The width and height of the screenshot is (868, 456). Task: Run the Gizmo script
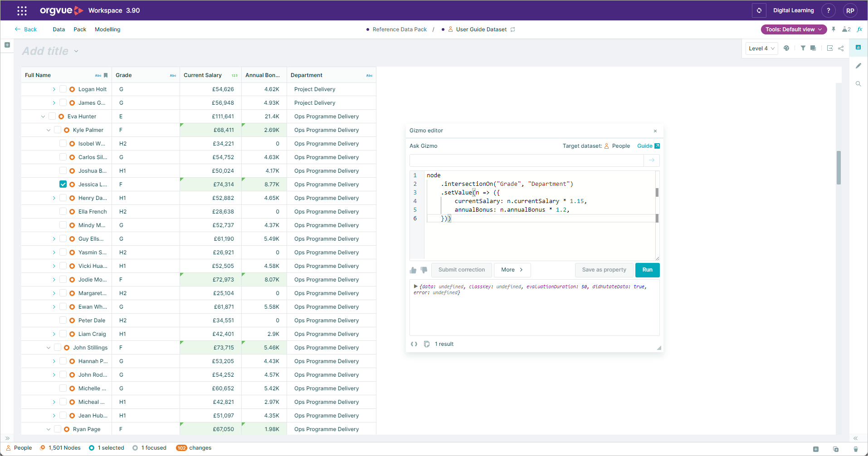point(647,270)
